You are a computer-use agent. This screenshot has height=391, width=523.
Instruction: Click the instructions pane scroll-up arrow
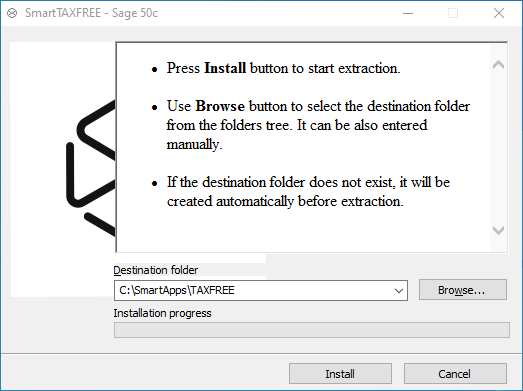498,64
